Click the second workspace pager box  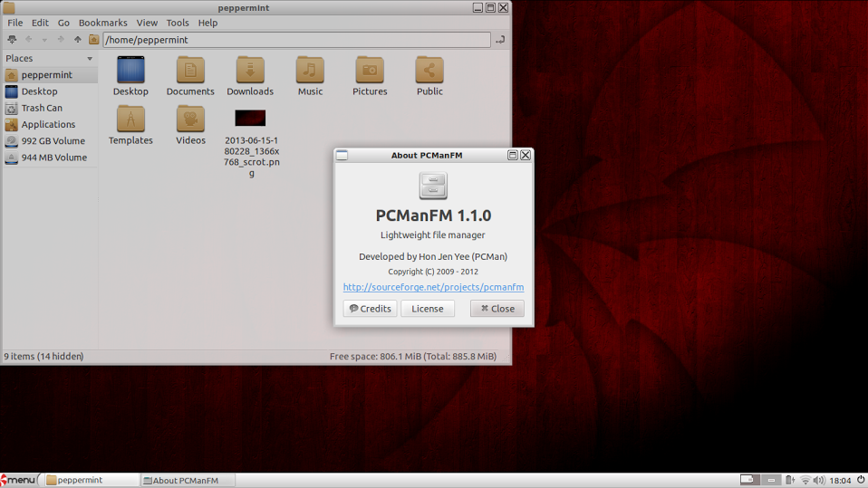771,480
